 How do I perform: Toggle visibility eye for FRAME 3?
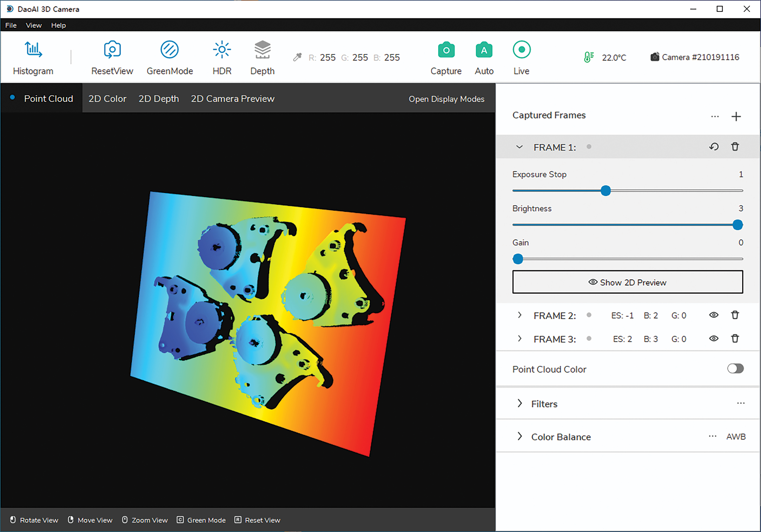pyautogui.click(x=714, y=339)
